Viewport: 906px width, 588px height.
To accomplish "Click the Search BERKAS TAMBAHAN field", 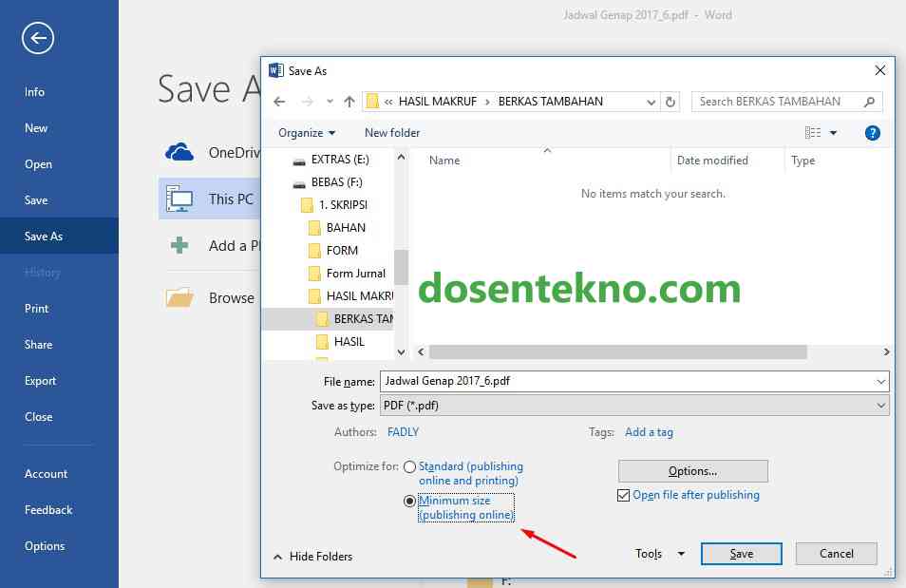I will (x=777, y=102).
